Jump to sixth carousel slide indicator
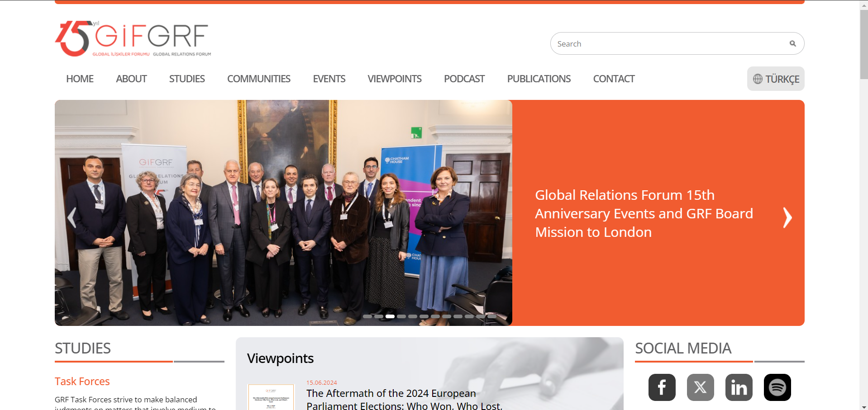Viewport: 868px width, 410px height. coord(424,316)
